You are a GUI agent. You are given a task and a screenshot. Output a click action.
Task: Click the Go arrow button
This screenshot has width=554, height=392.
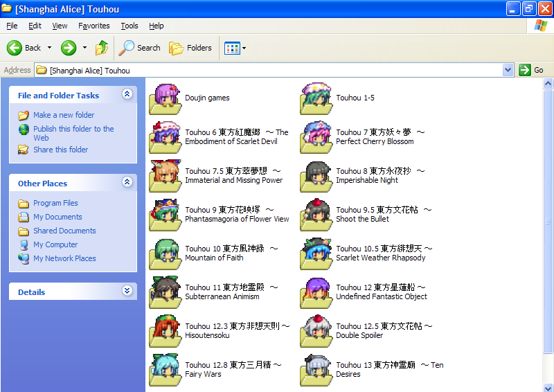[525, 70]
